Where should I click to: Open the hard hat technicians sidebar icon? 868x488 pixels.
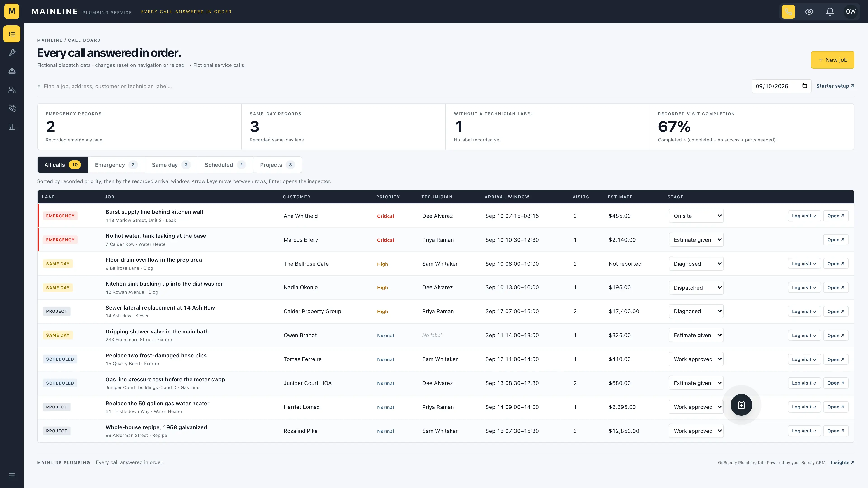12,71
